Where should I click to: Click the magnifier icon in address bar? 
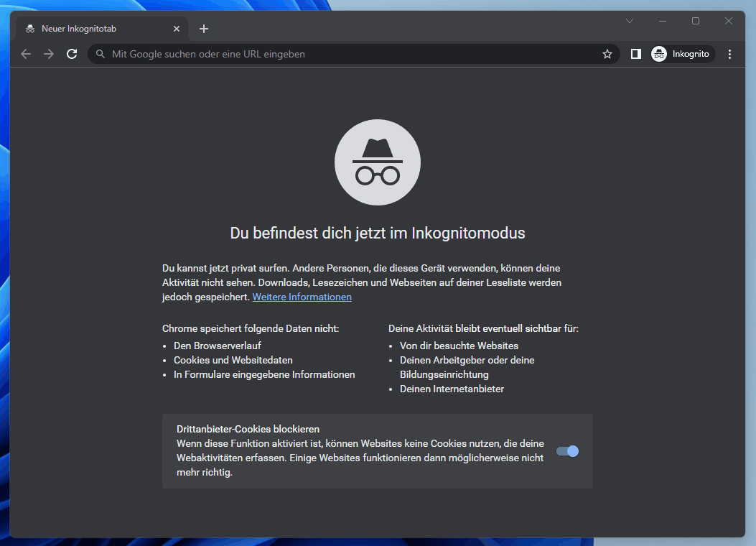(x=101, y=54)
